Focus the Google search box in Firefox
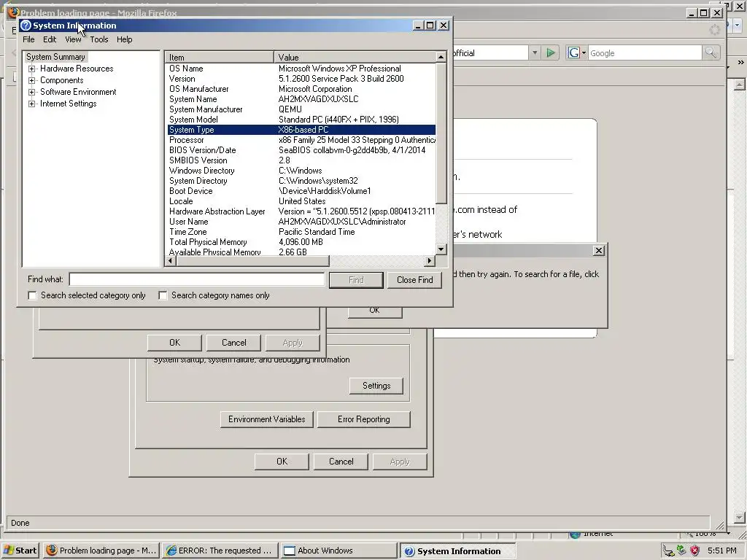 (x=645, y=52)
